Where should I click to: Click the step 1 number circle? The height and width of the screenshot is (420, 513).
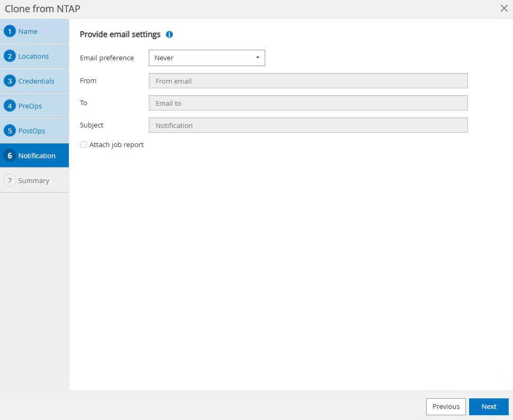point(10,31)
